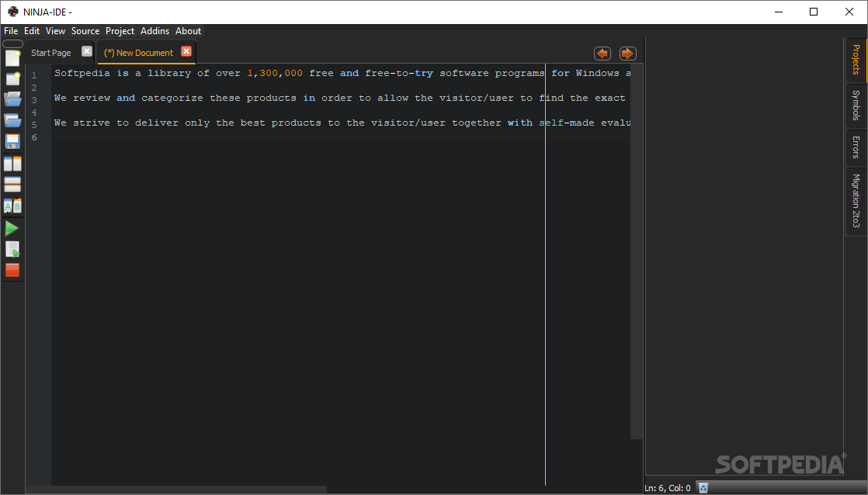
Task: Open a project using the second folder icon
Action: (12, 120)
